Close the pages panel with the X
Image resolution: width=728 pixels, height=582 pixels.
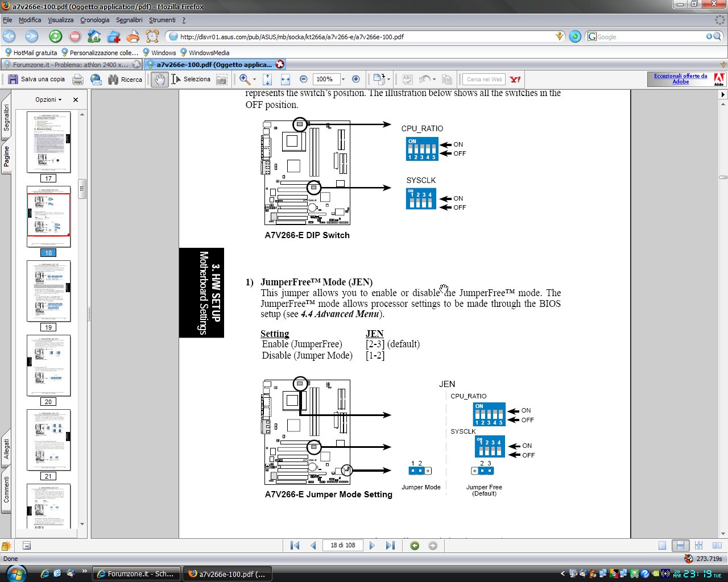[76, 99]
